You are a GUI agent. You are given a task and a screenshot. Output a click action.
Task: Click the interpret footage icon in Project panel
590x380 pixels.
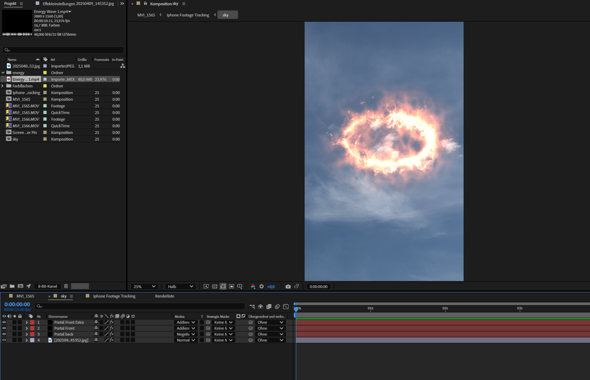pyautogui.click(x=4, y=286)
